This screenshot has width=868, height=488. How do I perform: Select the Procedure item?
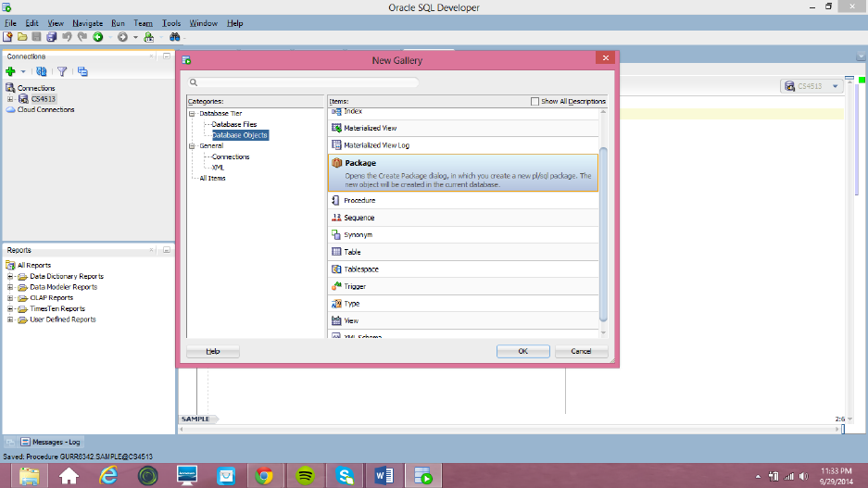pyautogui.click(x=463, y=200)
